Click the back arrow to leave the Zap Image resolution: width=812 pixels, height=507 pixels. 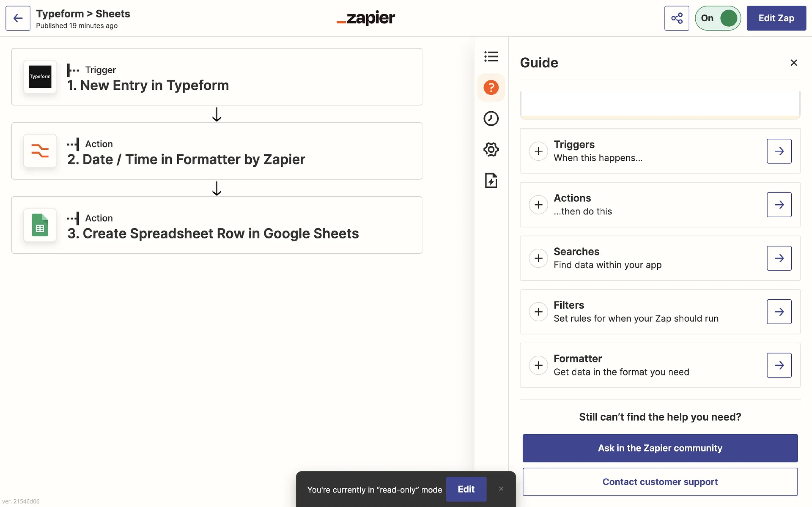(17, 18)
